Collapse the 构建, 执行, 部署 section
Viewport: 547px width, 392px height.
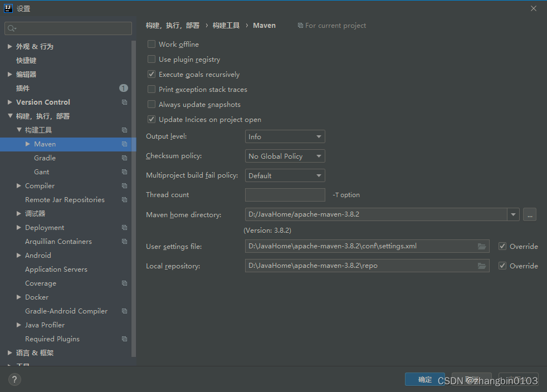click(10, 116)
